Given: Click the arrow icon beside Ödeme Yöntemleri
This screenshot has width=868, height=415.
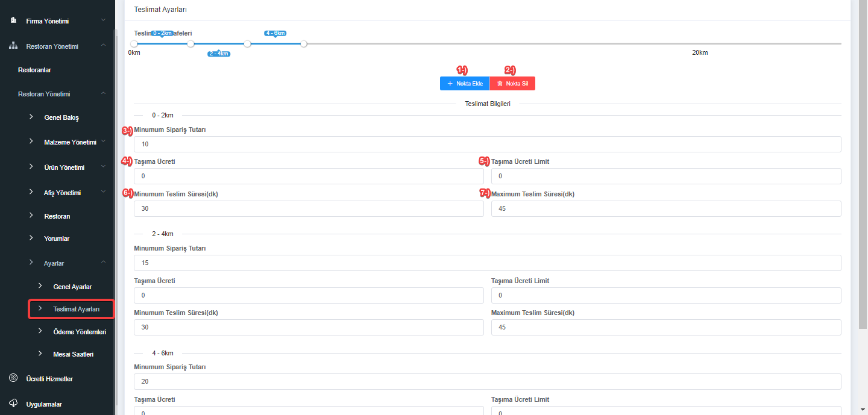Looking at the screenshot, I should 40,331.
